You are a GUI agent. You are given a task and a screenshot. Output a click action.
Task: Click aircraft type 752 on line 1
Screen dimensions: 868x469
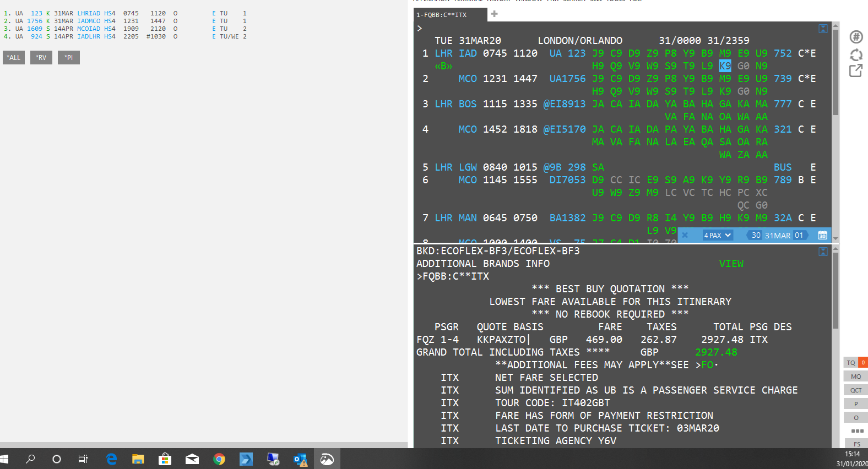[x=783, y=53]
